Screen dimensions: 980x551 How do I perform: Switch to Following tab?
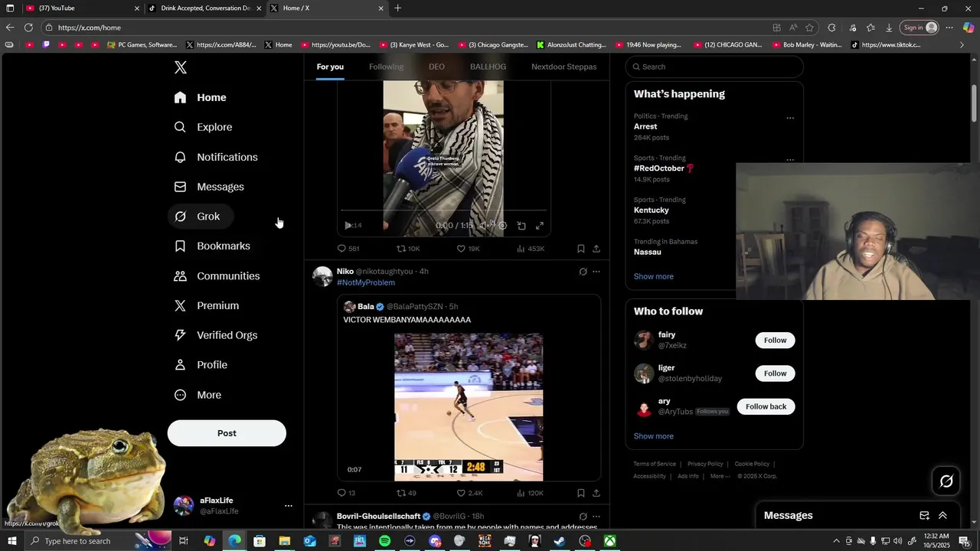click(386, 67)
